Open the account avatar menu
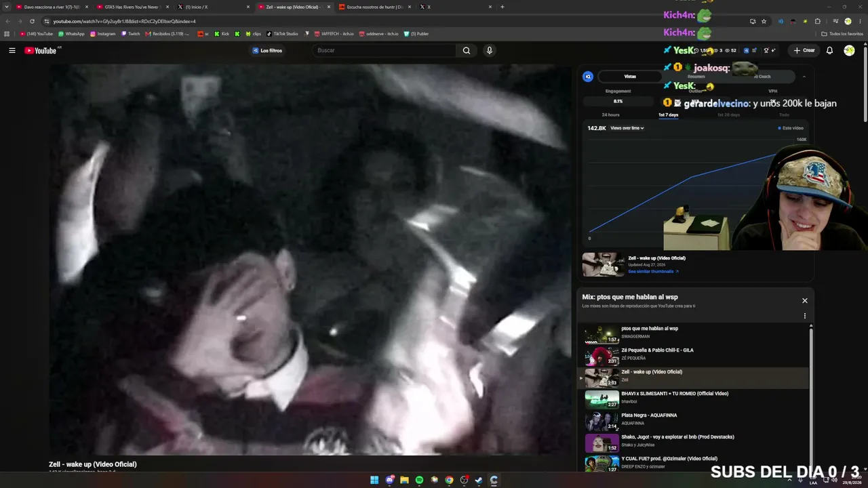This screenshot has height=488, width=868. pos(849,50)
